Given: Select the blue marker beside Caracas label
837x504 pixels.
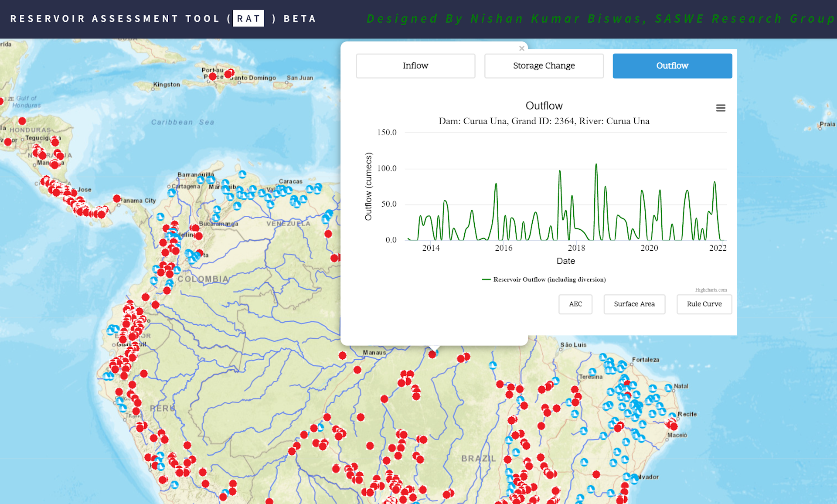Looking at the screenshot, I should pos(310,189).
